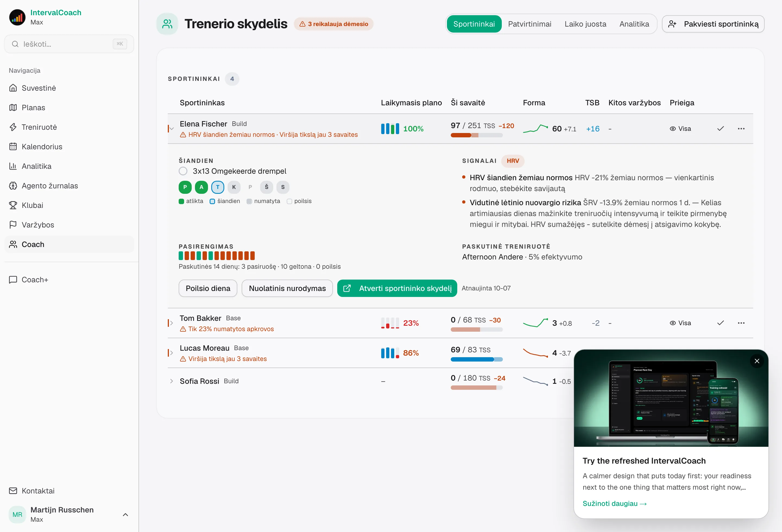Open sidebar Analitika chart icon
Screen dimensions: 782x532
point(13,166)
